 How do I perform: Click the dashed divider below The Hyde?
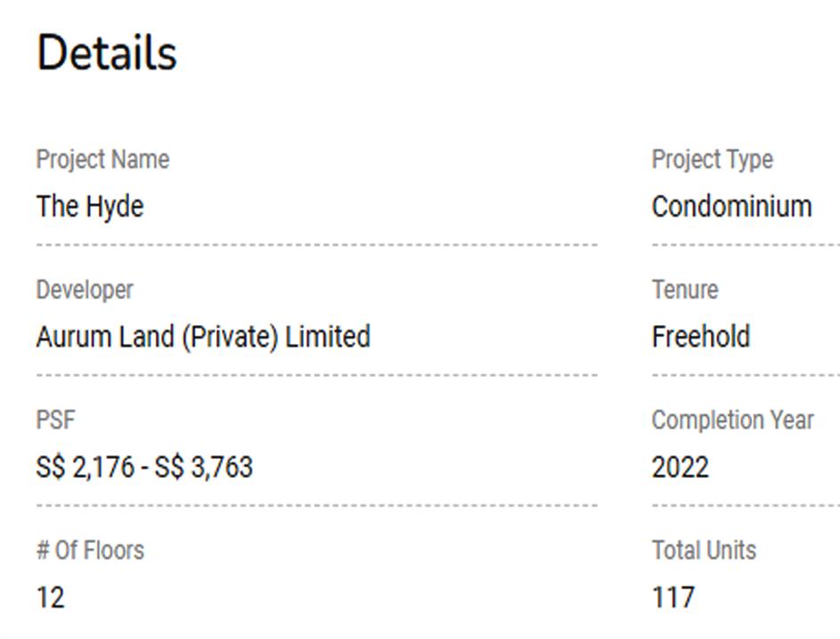coord(316,244)
